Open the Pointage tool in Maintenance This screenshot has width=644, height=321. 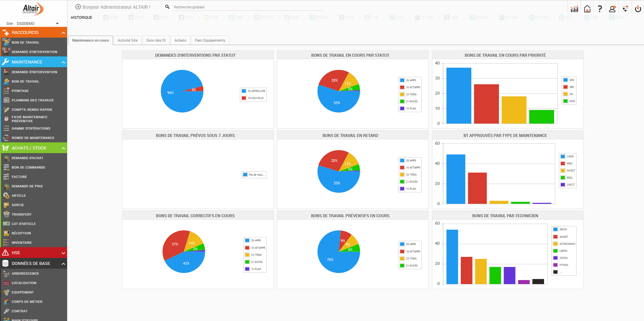point(20,91)
